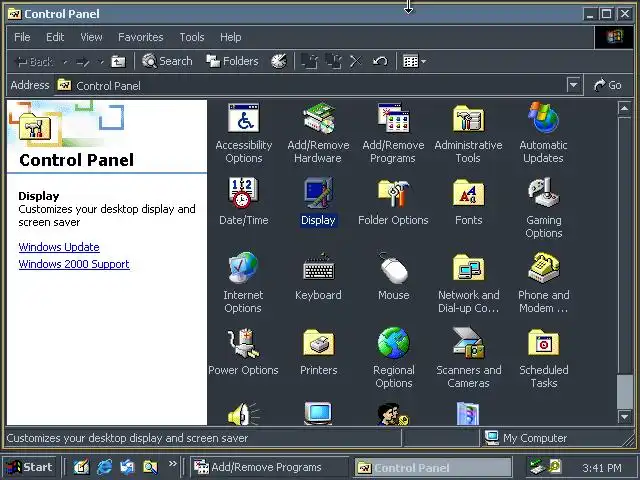Open the Fonts folder
640x480 pixels.
[x=469, y=202]
